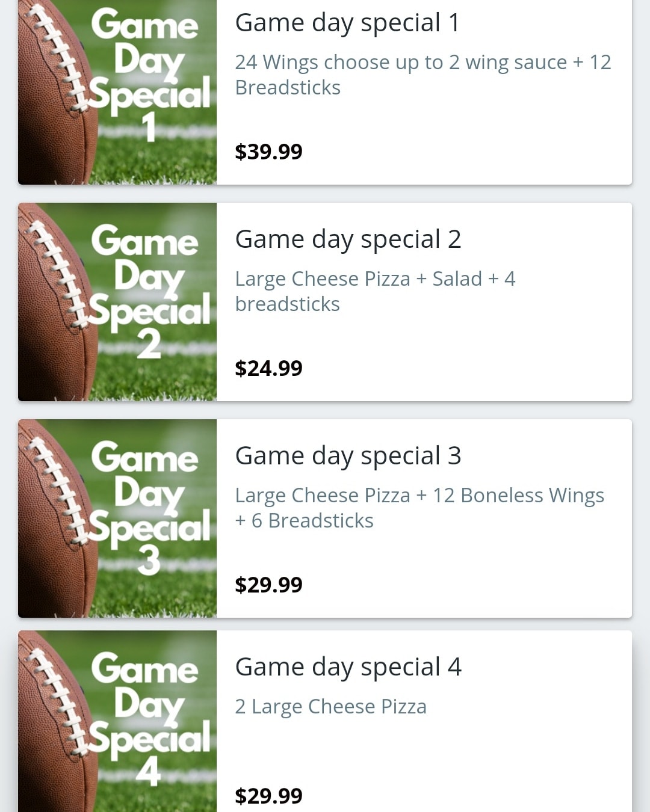Select the $29.99 price for special 3
Viewport: 650px width, 812px height.
coord(268,585)
